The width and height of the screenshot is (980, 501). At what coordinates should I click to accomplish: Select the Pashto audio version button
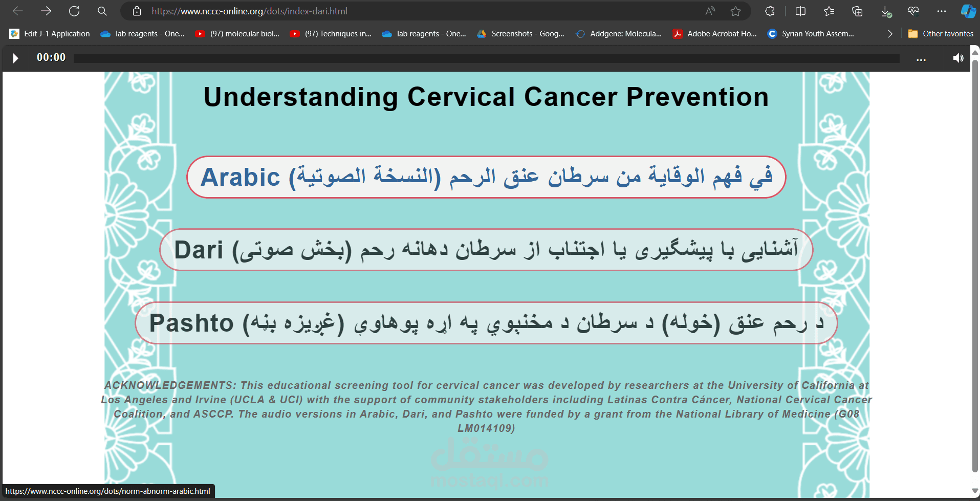486,323
